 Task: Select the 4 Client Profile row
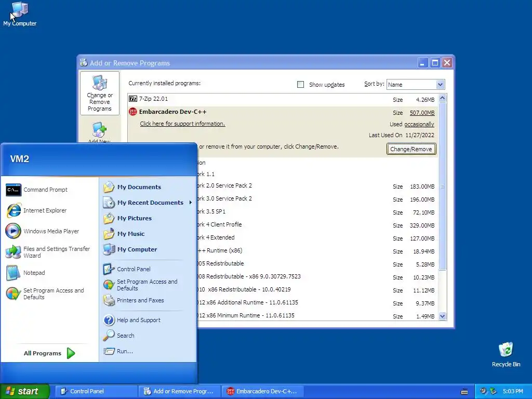[317, 225]
